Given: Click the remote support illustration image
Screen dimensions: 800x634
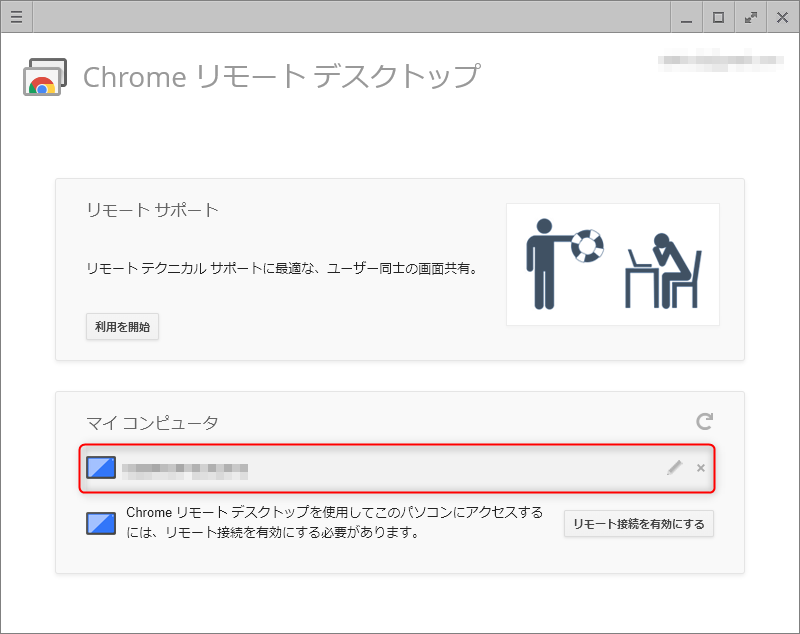Looking at the screenshot, I should pyautogui.click(x=613, y=264).
